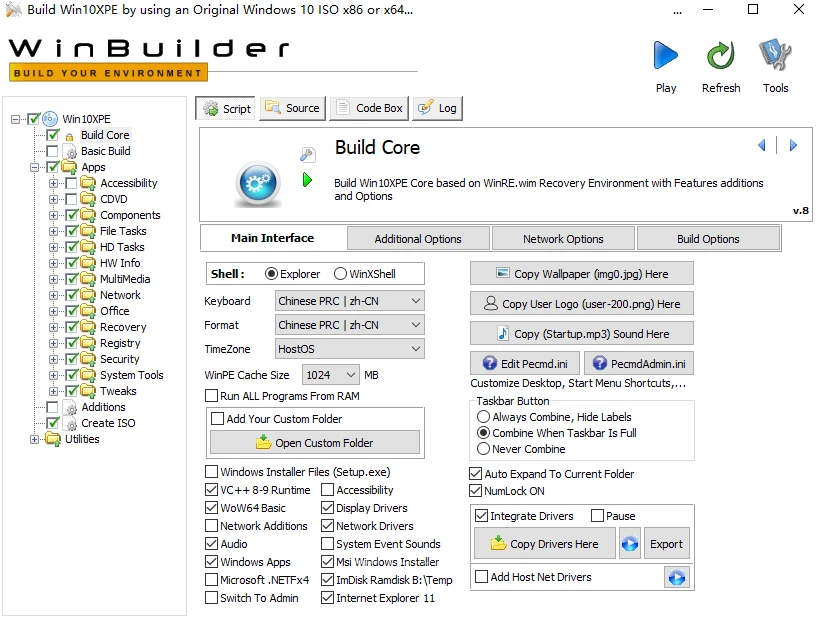
Task: Check Add Your Custom Folder
Action: point(217,419)
